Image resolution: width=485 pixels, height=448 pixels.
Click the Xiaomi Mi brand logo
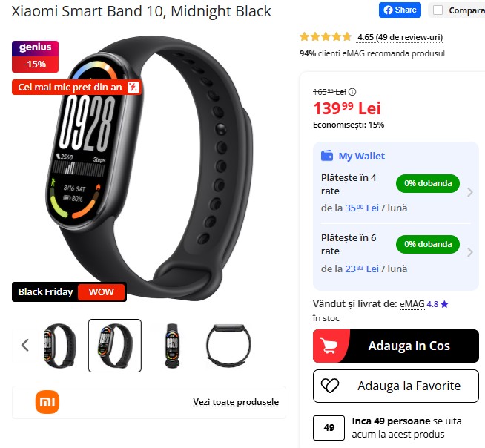[47, 402]
